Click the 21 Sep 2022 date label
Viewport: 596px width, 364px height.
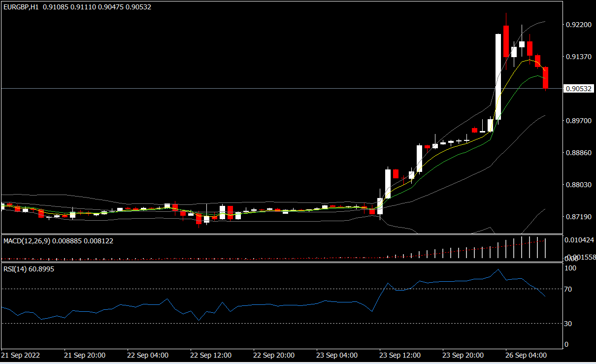(x=21, y=355)
